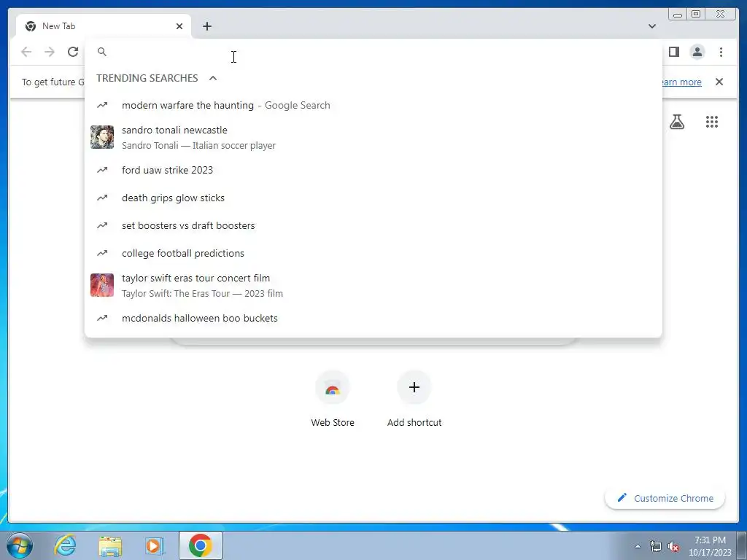747x560 pixels.
Task: Select suggestion ford uaw strike 2023
Action: click(373, 170)
